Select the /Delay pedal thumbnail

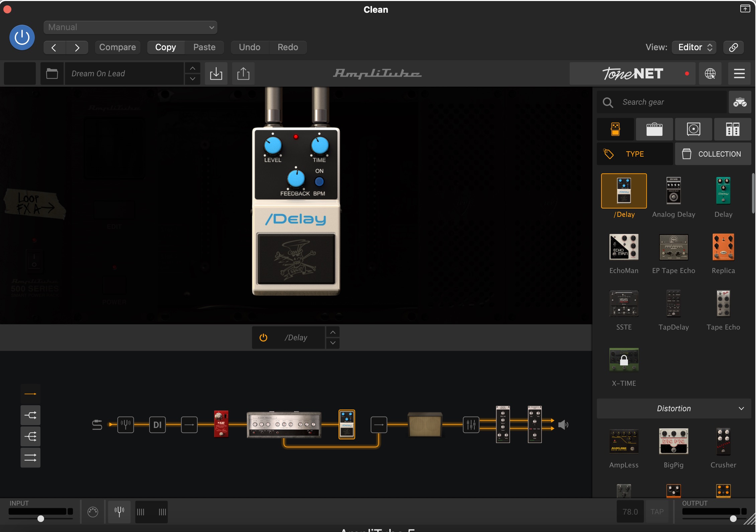(x=624, y=191)
